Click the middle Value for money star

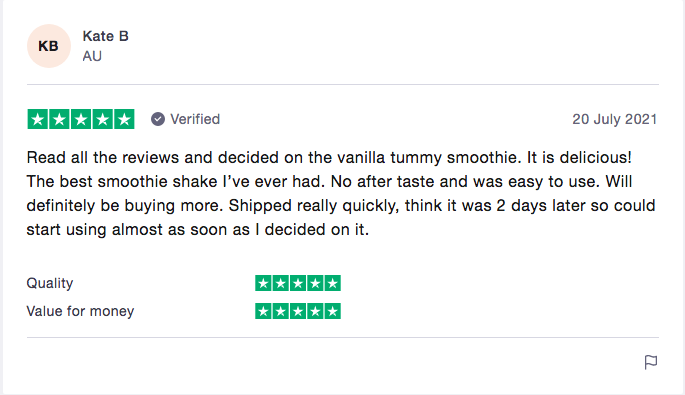click(x=298, y=311)
